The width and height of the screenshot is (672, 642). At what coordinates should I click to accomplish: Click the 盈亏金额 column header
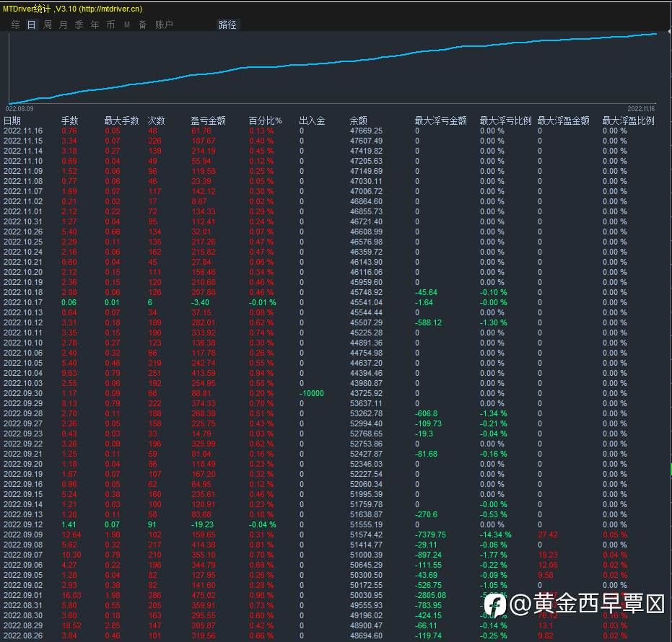tap(208, 121)
